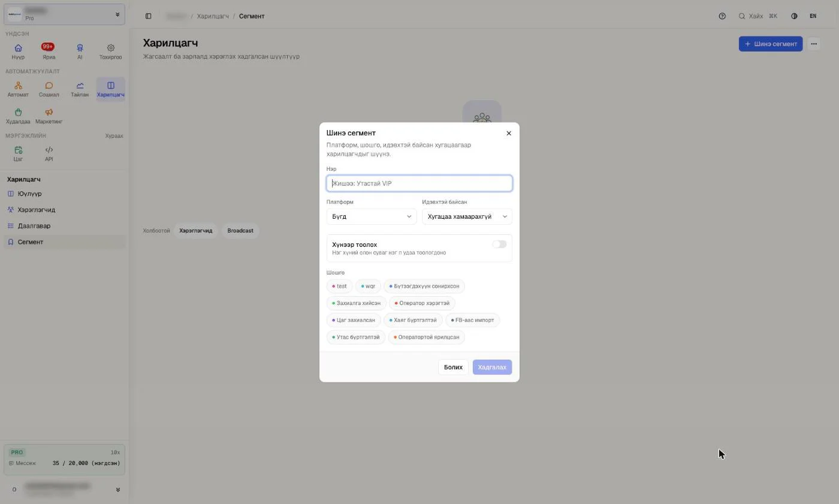Expand the workspace Pro switcher

tap(64, 14)
